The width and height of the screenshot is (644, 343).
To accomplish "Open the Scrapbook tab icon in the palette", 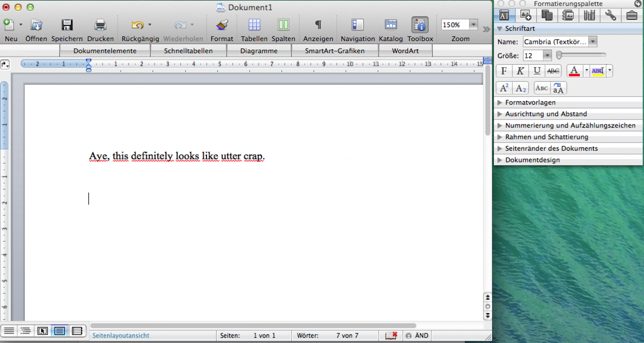I will (x=568, y=15).
